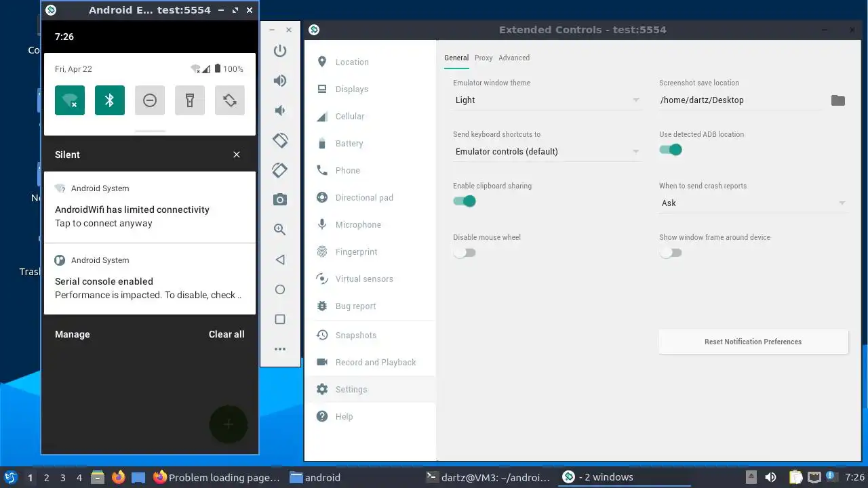
Task: Open Emulator window theme dropdown
Action: coord(547,100)
